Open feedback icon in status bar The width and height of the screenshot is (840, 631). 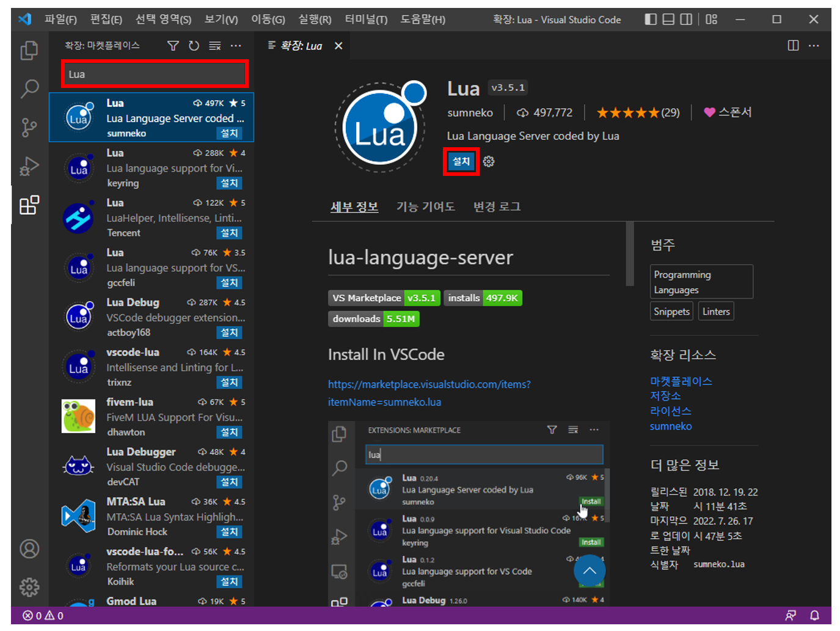coord(791,615)
